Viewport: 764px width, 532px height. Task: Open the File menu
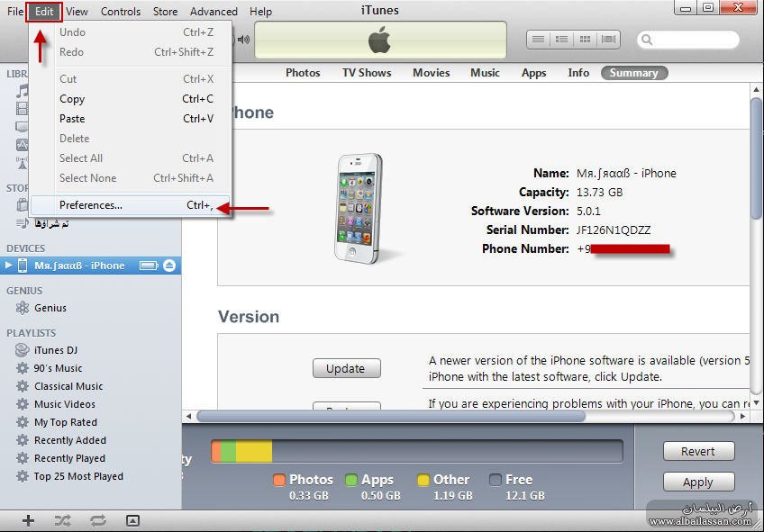[14, 11]
